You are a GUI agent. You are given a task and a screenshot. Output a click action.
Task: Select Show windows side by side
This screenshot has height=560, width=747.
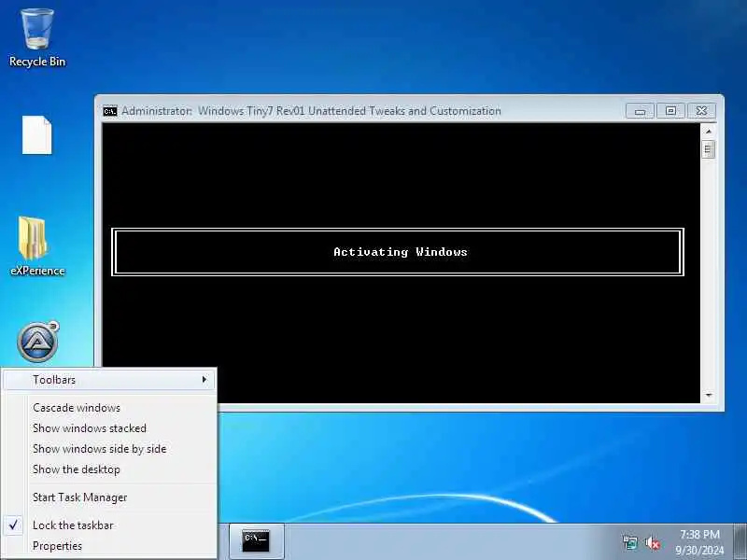tap(109, 449)
